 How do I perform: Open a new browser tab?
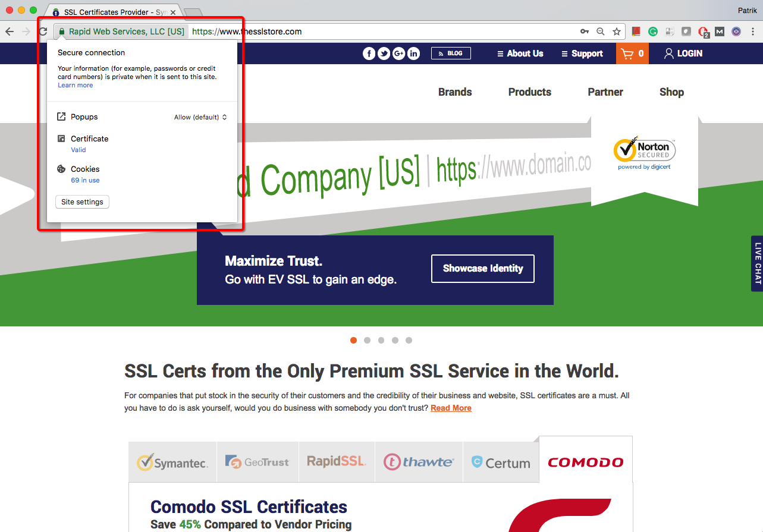pyautogui.click(x=193, y=12)
